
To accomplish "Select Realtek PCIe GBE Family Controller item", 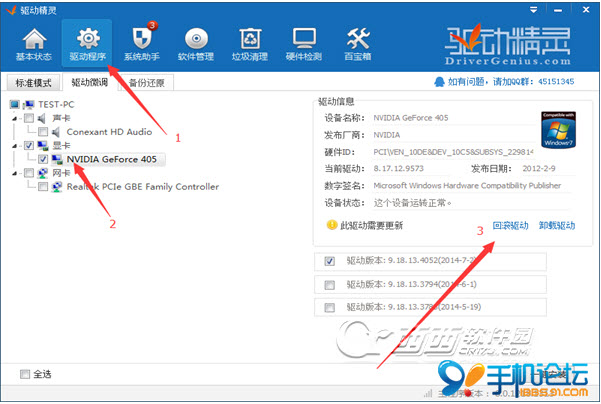I will coord(143,187).
